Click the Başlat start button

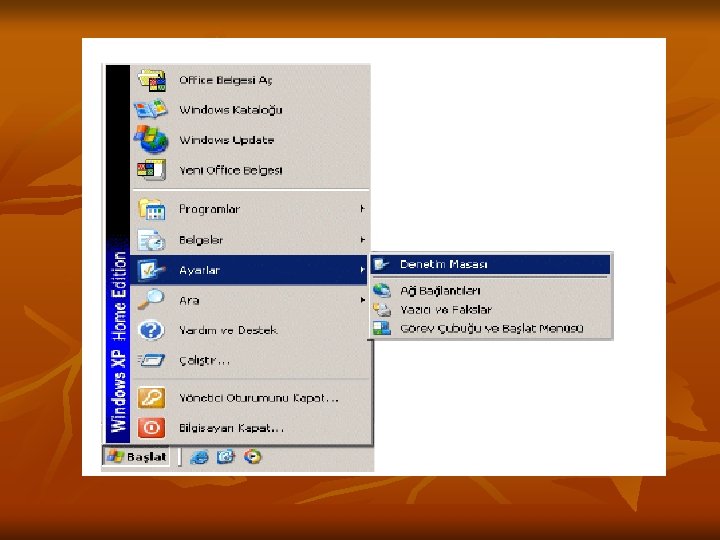tap(136, 457)
